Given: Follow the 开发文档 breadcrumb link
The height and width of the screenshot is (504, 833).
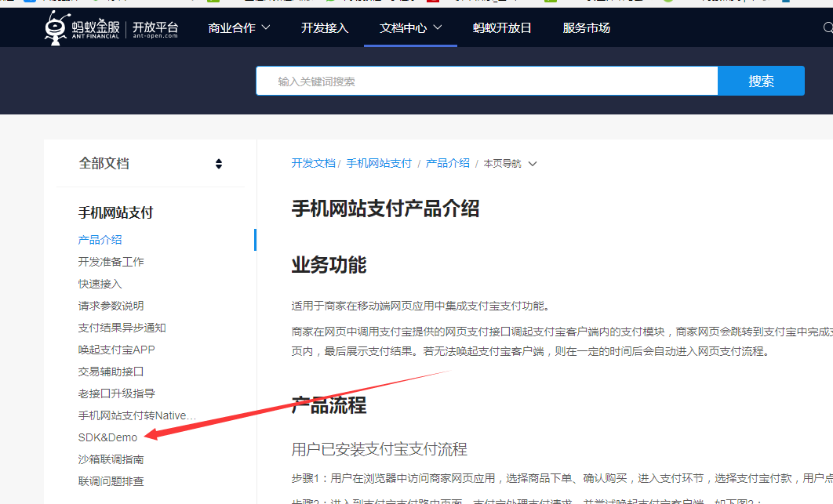Looking at the screenshot, I should (313, 163).
